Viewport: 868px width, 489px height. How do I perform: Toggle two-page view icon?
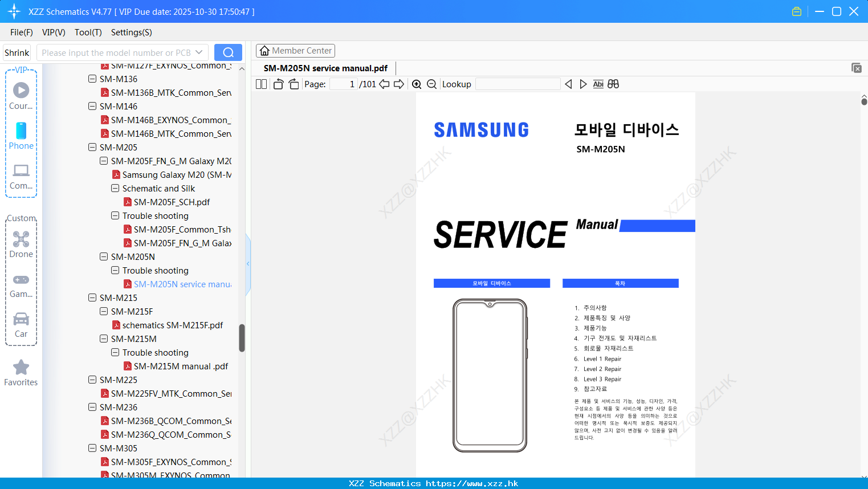(261, 84)
